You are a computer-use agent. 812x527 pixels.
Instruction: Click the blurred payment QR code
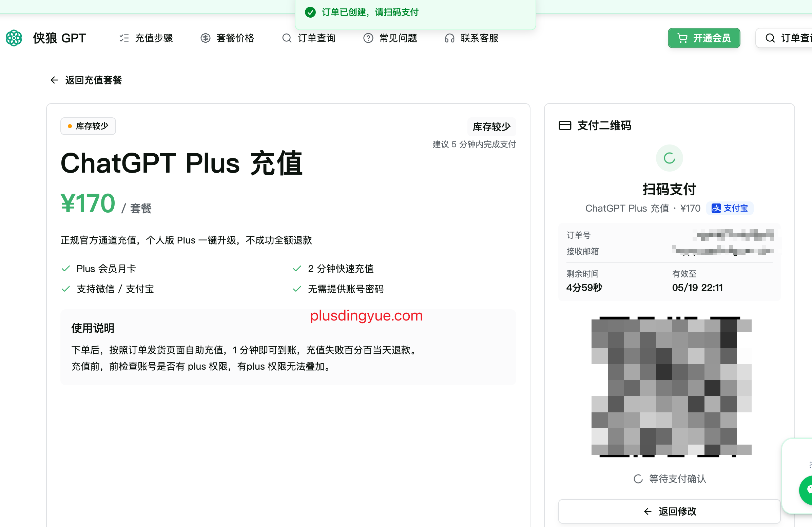(x=672, y=387)
